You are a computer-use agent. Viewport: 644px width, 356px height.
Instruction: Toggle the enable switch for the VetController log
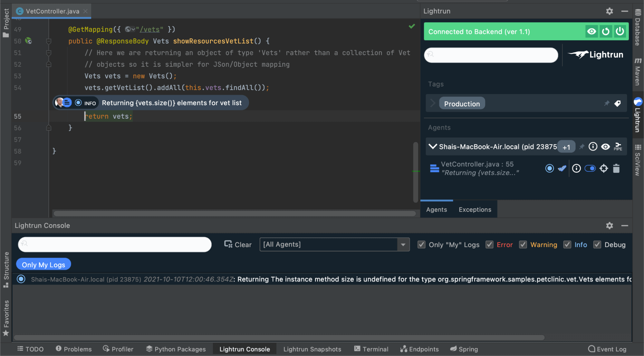click(x=590, y=168)
